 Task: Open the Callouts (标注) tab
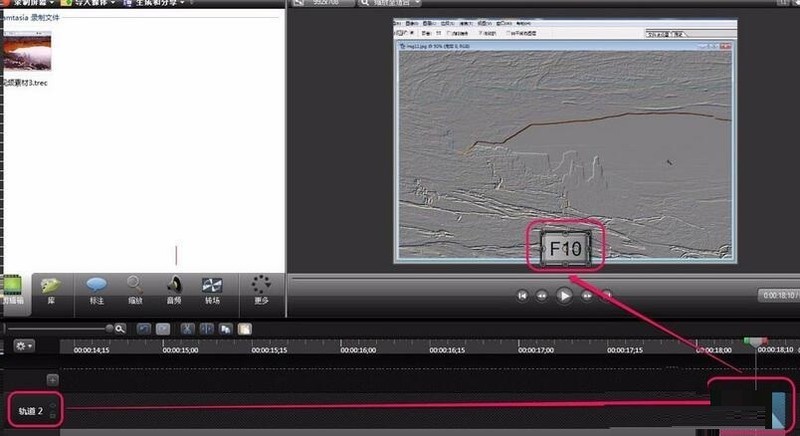pyautogui.click(x=97, y=291)
